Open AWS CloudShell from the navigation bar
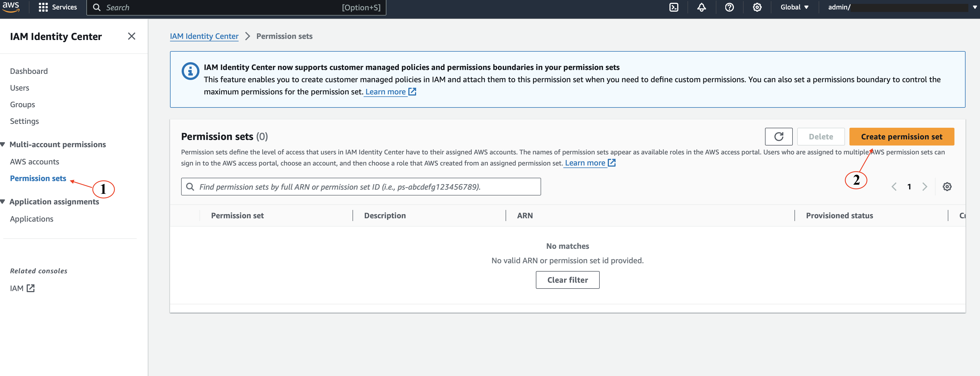Image resolution: width=980 pixels, height=376 pixels. [674, 7]
